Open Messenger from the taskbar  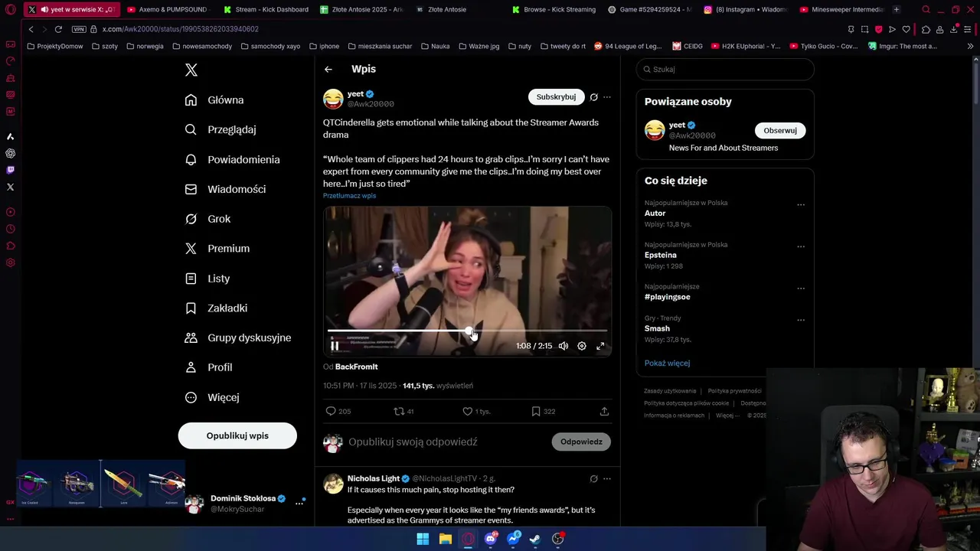pos(513,539)
